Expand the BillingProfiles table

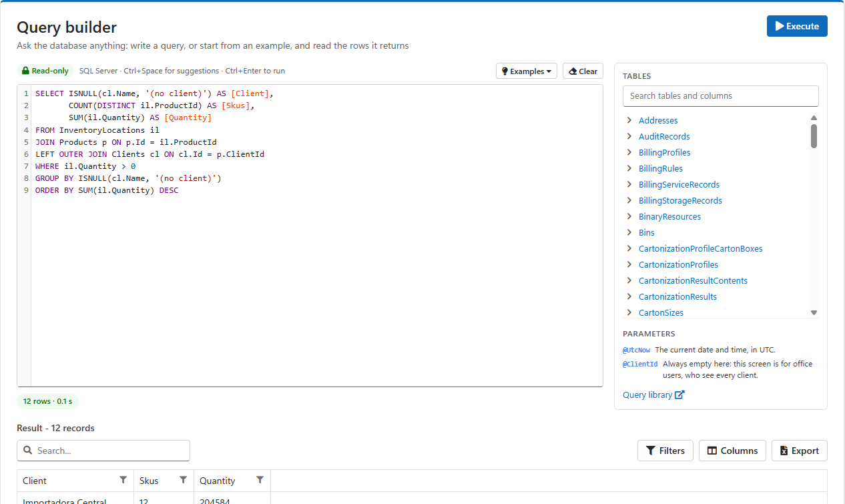(x=629, y=152)
